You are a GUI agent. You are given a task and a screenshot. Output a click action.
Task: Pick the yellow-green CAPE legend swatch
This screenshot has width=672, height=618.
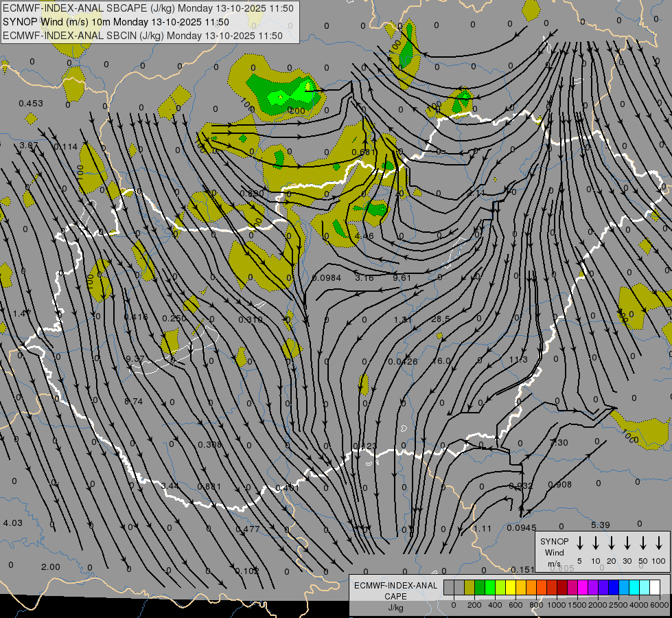click(500, 588)
